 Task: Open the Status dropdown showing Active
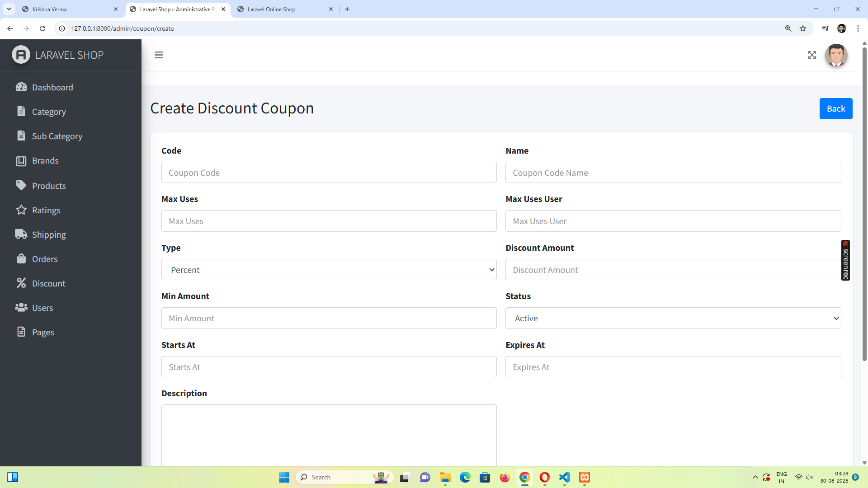pos(673,318)
